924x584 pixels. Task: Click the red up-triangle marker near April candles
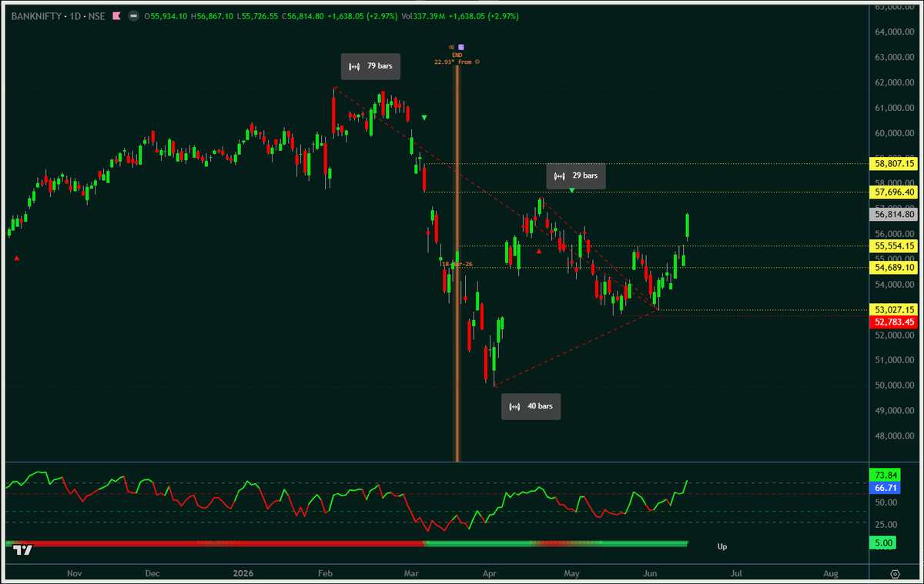[539, 251]
